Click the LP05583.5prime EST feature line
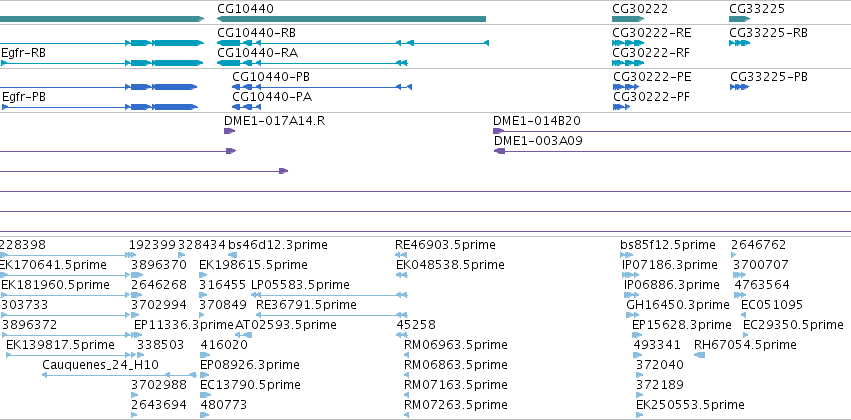This screenshot has height=420, width=851. tap(329, 295)
